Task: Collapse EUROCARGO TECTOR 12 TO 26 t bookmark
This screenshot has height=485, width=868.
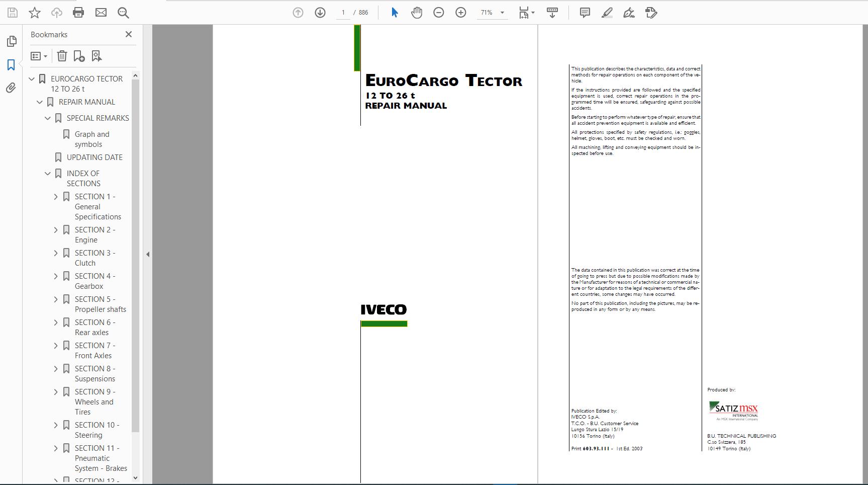Action: click(x=32, y=79)
